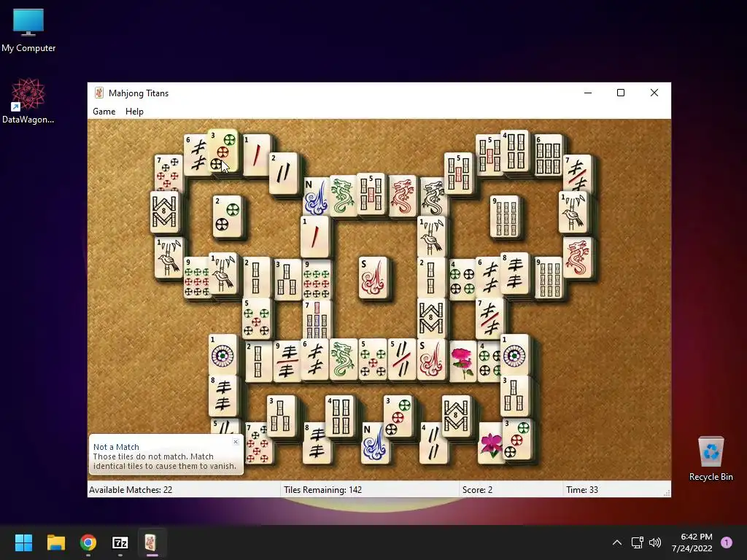Select the 4 of characters tile

point(433,443)
